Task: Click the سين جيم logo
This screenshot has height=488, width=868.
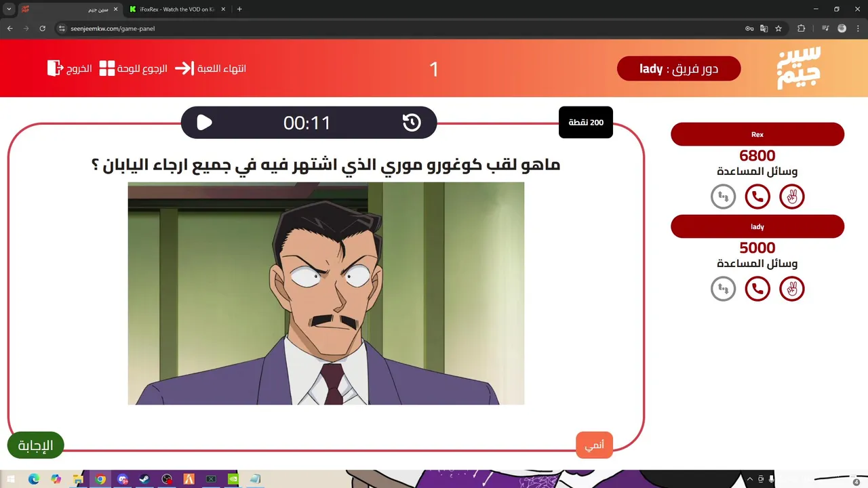Action: (799, 68)
